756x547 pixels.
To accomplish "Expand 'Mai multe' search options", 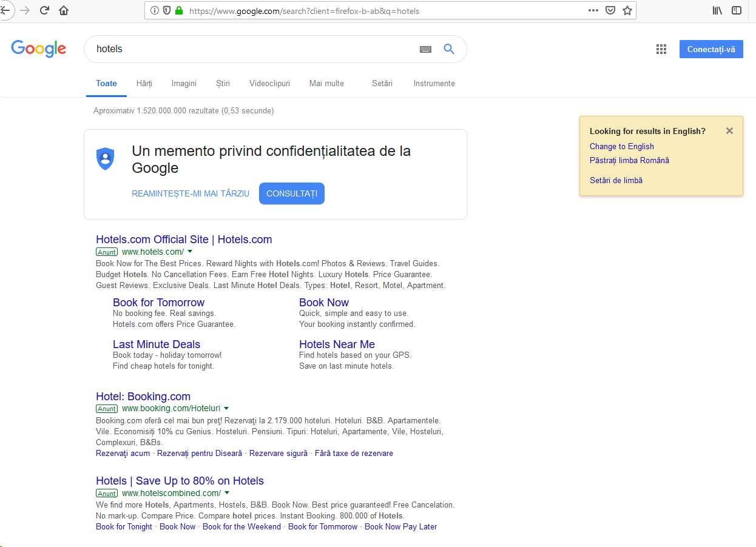I will click(x=326, y=83).
